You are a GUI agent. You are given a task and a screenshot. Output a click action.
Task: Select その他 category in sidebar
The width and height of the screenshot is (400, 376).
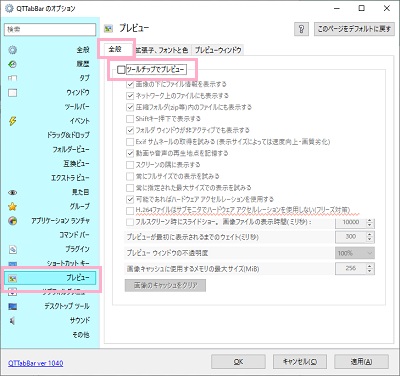coord(50,335)
